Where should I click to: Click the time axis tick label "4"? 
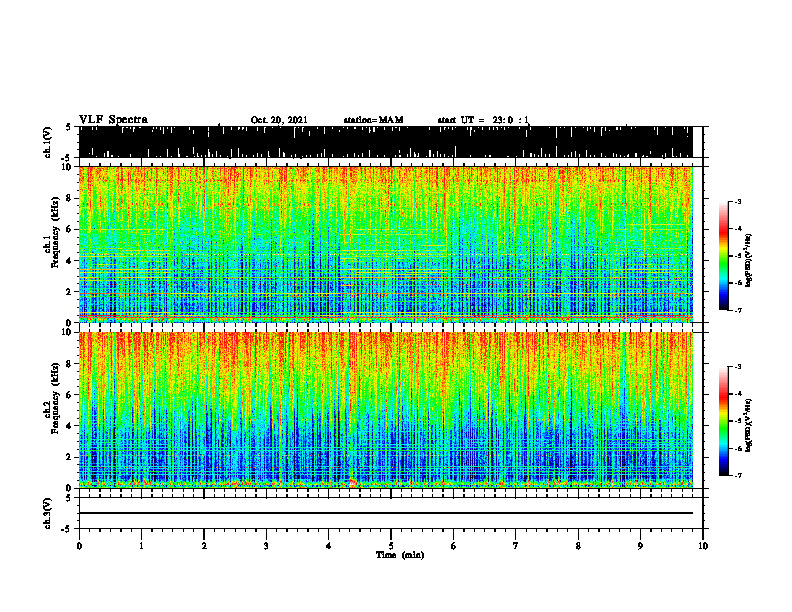329,546
